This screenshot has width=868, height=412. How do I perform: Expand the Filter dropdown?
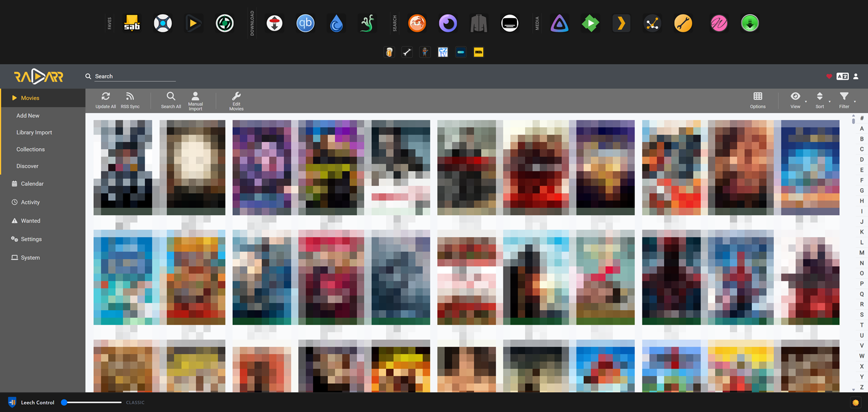coord(844,101)
